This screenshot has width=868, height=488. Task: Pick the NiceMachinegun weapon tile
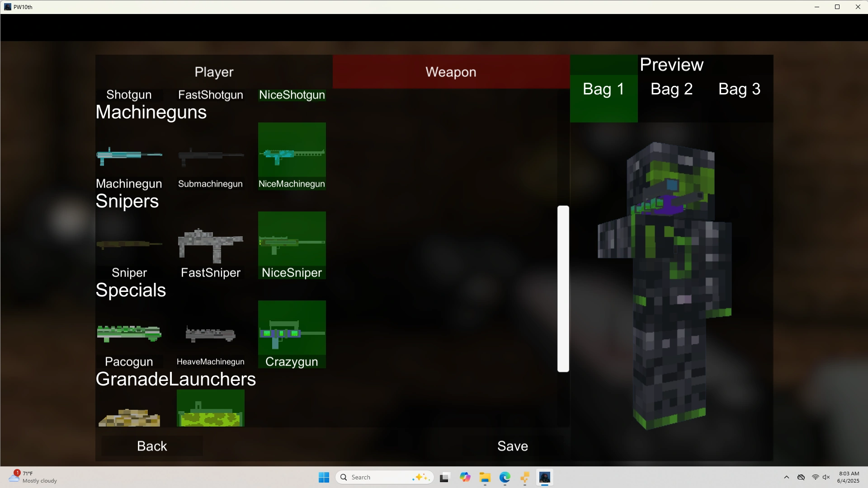coord(292,155)
